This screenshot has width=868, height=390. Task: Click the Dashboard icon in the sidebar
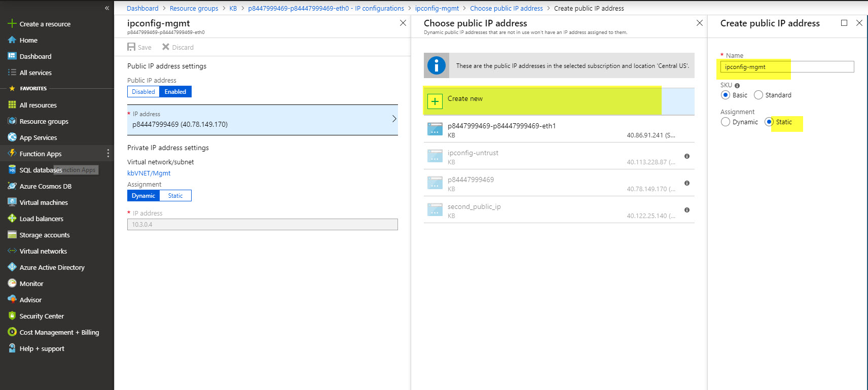click(12, 56)
